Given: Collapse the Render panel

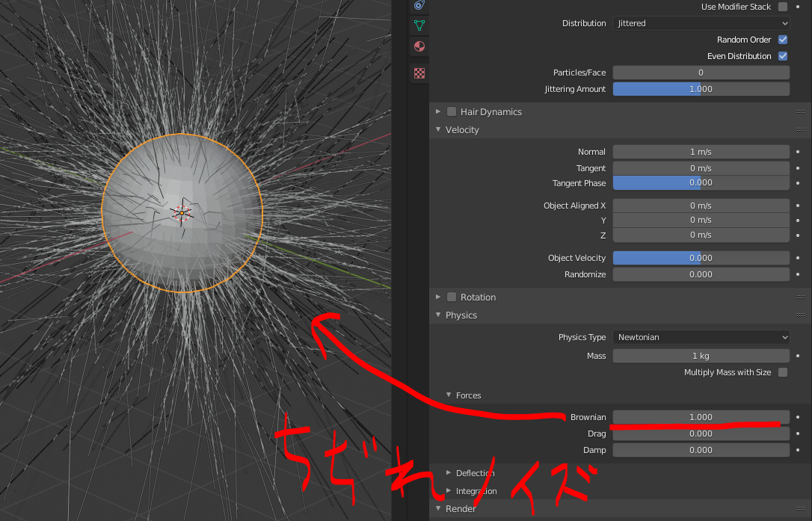Looking at the screenshot, I should click(x=438, y=508).
